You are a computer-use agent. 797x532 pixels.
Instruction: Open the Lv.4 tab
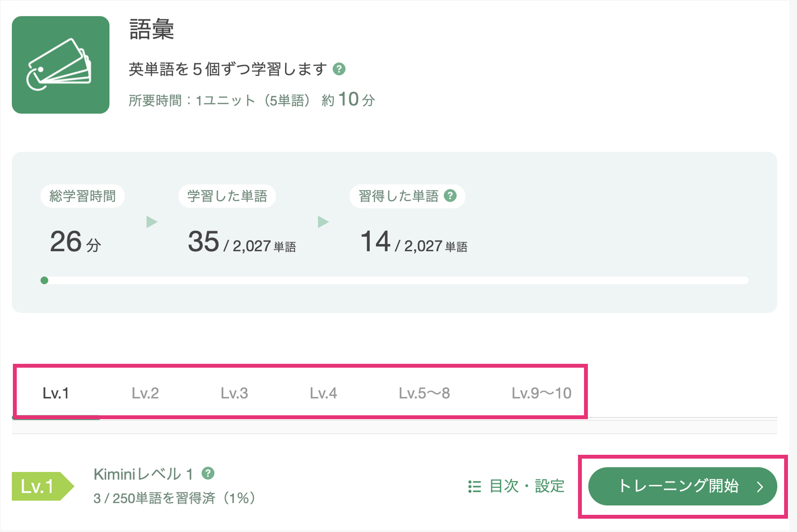[323, 393]
